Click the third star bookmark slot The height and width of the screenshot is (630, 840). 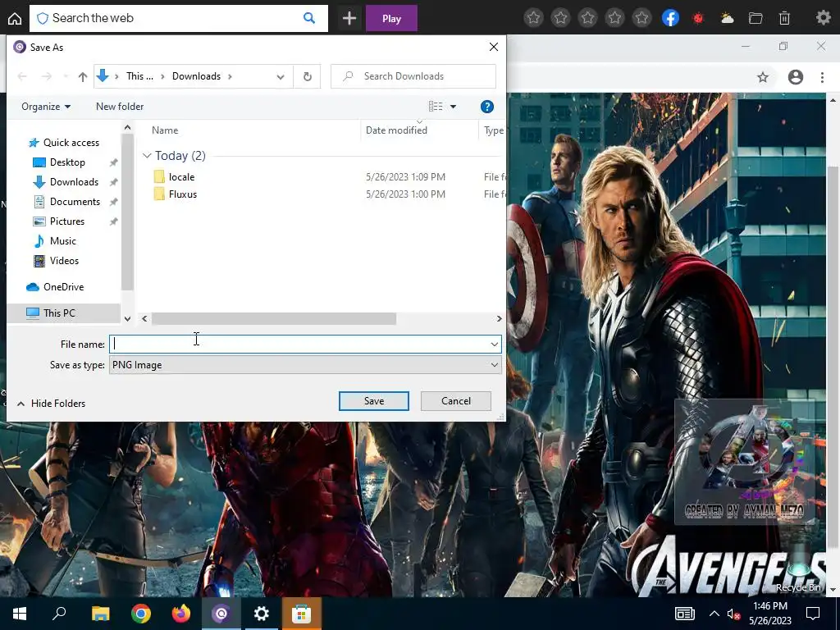click(x=587, y=18)
